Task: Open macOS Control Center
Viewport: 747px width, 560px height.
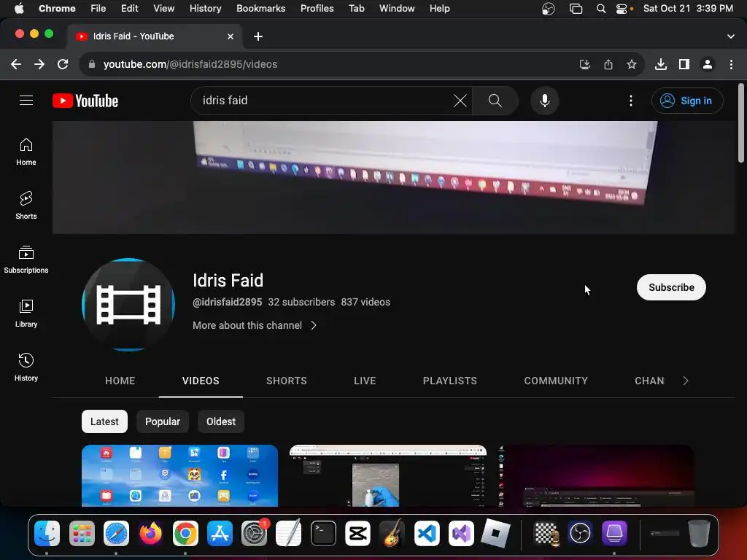Action: tap(622, 9)
